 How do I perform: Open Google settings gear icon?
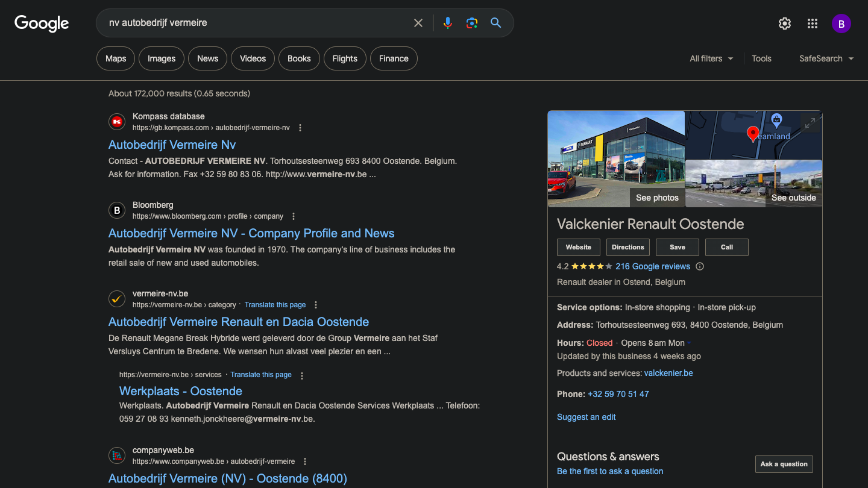tap(784, 23)
